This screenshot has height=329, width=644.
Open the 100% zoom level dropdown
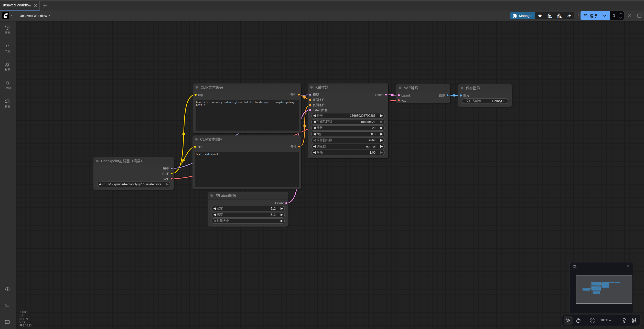point(606,320)
